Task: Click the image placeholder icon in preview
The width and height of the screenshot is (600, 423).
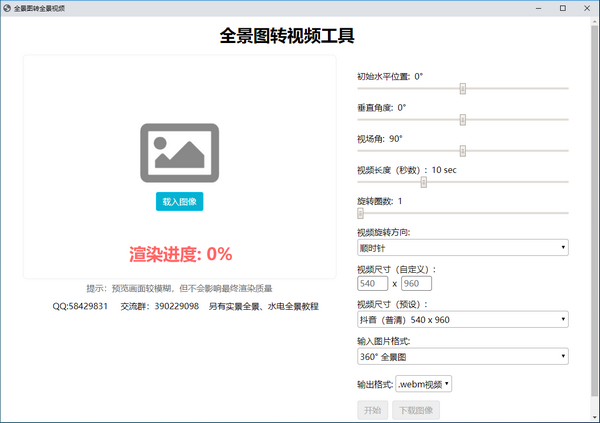Action: pyautogui.click(x=180, y=152)
